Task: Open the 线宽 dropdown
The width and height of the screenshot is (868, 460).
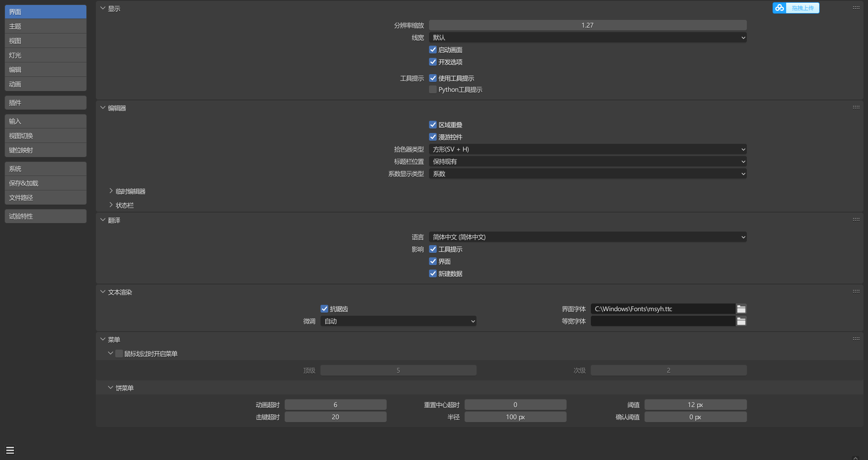Action: pos(588,38)
